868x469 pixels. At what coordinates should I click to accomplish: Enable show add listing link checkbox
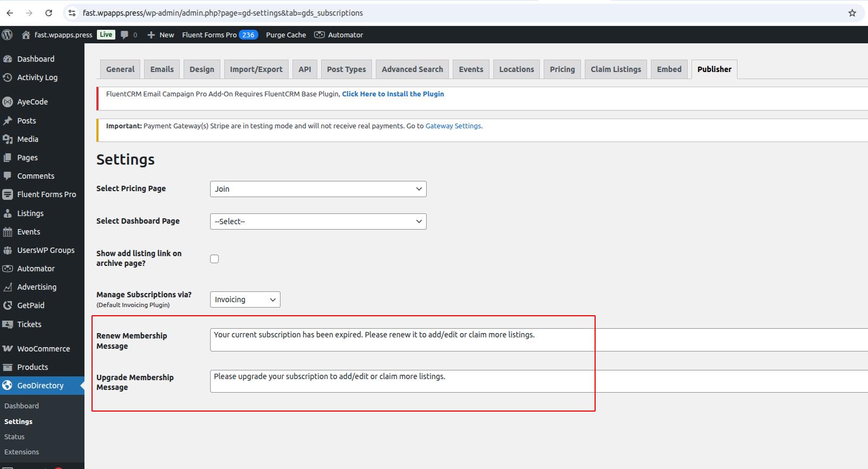click(x=214, y=259)
